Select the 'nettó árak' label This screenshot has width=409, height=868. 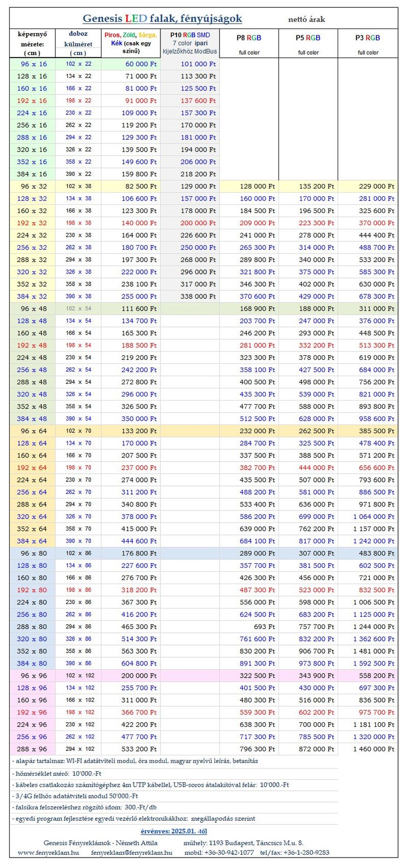(307, 20)
